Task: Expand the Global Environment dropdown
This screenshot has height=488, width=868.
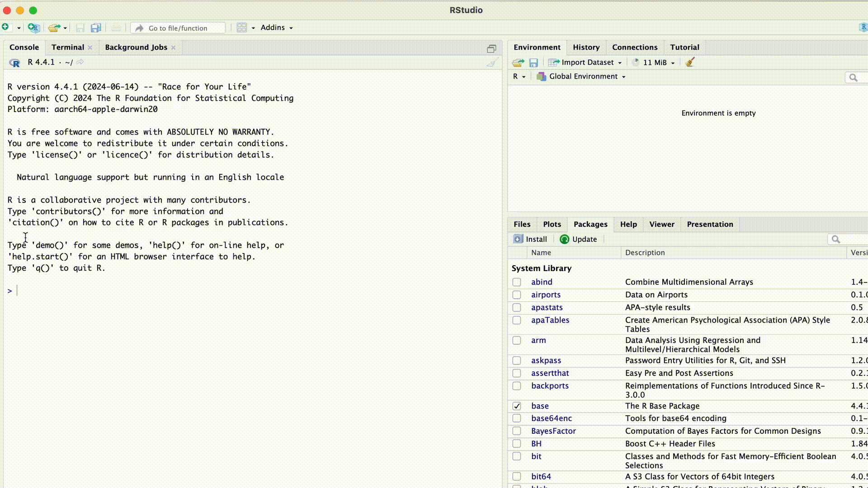Action: (583, 76)
